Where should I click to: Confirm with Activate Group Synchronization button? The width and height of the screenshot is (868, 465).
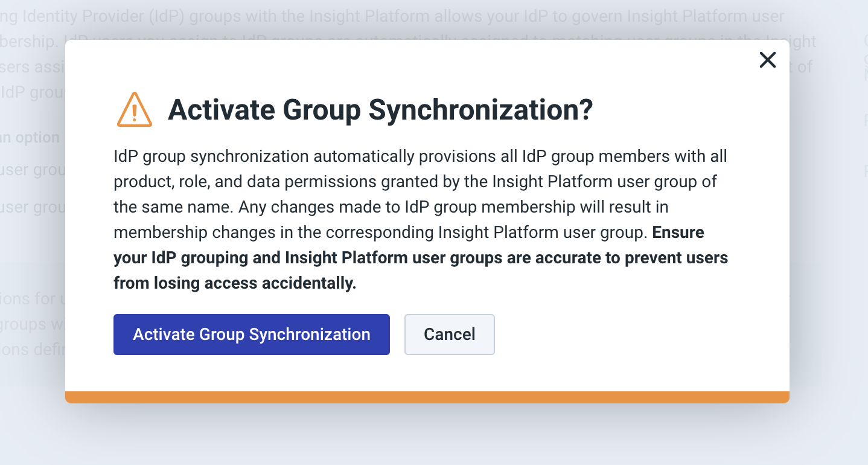click(x=251, y=335)
